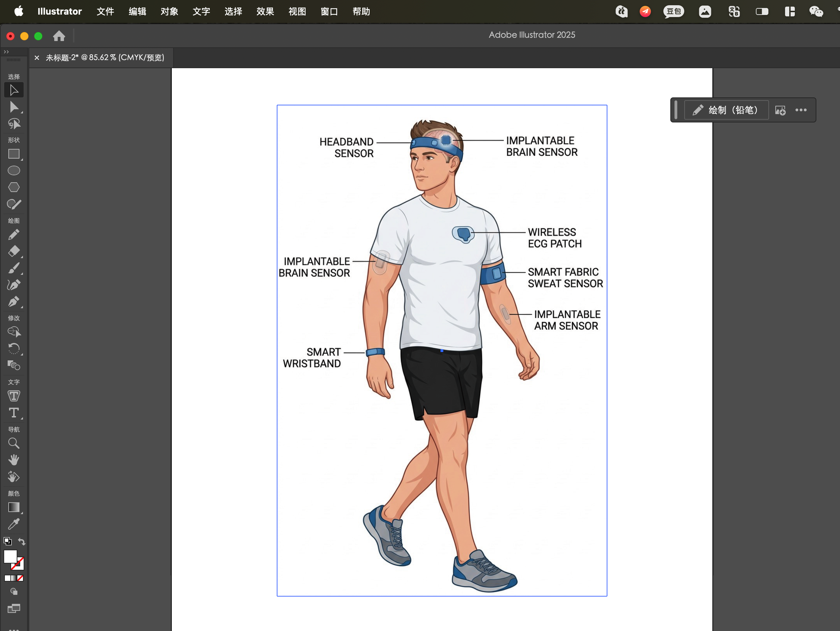This screenshot has height=631, width=840.
Task: Click the white fill color swatch
Action: point(10,557)
